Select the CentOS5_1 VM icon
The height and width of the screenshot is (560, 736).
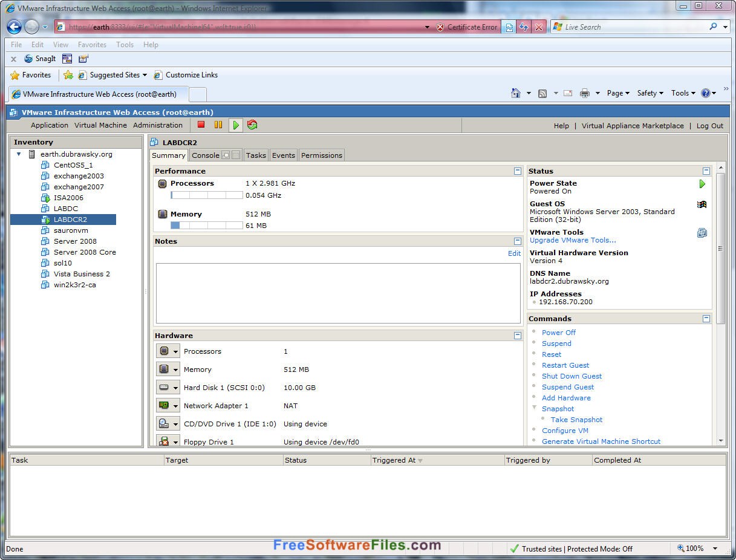tap(45, 165)
